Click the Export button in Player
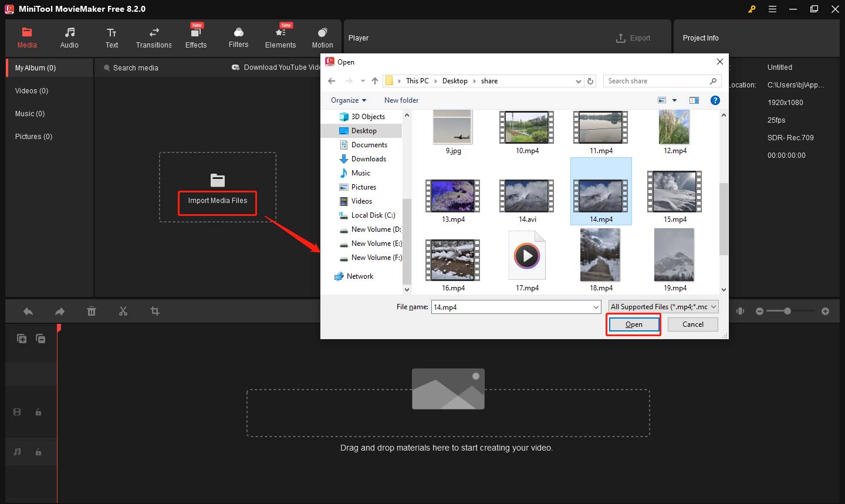 [633, 38]
